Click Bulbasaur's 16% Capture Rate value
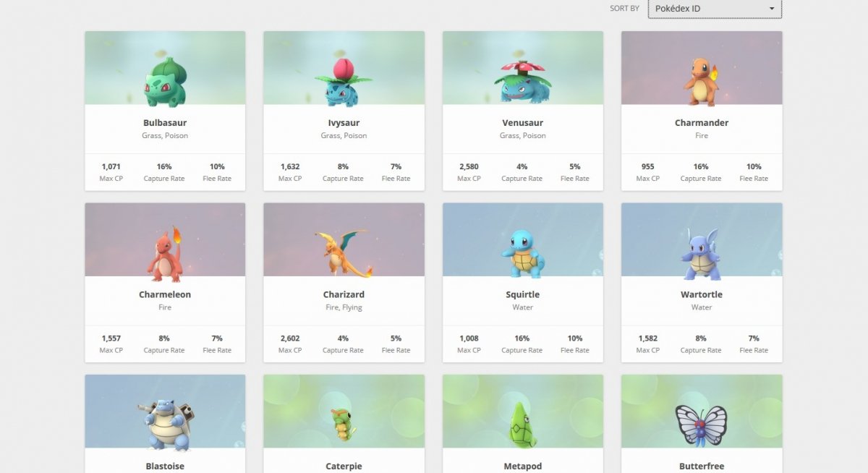 [x=164, y=166]
